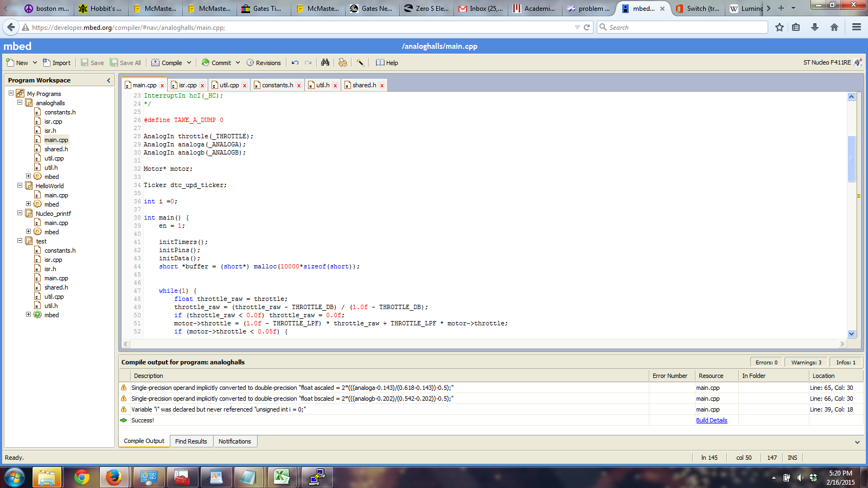This screenshot has width=868, height=488.
Task: Open main.cpp under HelloWorld
Action: [x=56, y=195]
